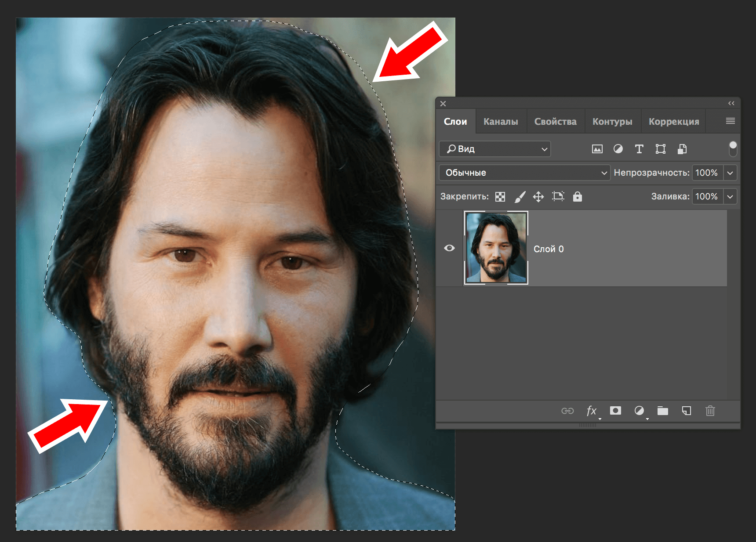Add a layer mask
Viewport: 756px width, 542px height.
pos(615,411)
